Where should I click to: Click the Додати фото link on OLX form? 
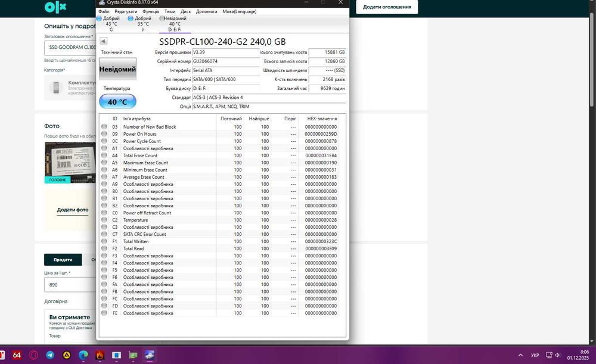pos(73,210)
